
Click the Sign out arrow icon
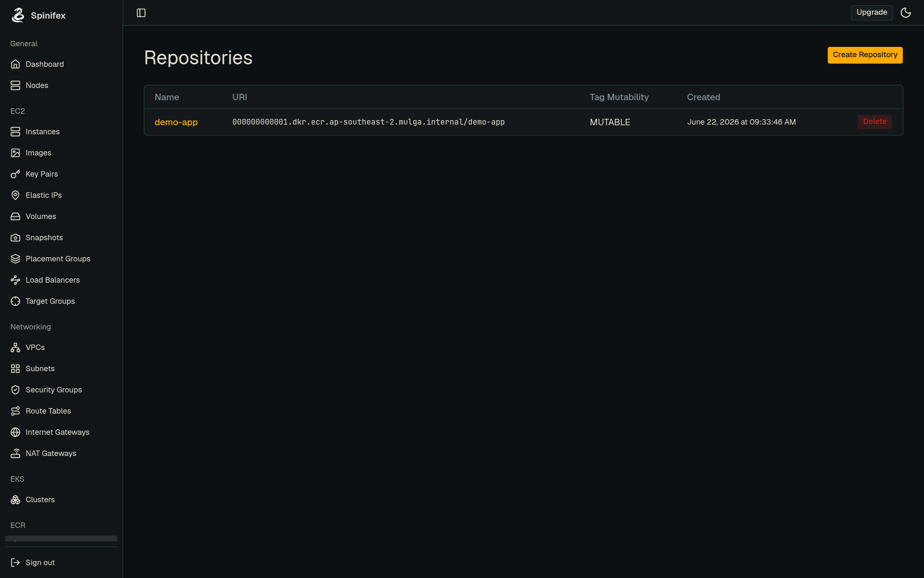[x=15, y=563]
